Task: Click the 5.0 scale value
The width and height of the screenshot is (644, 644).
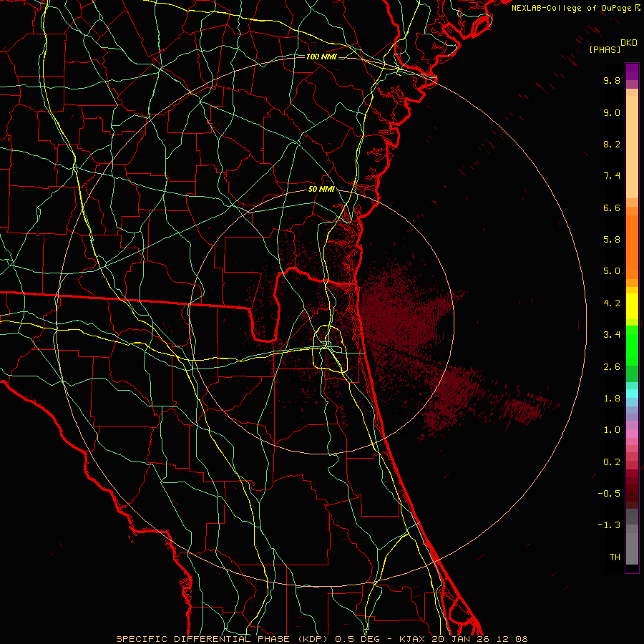Action: [612, 271]
